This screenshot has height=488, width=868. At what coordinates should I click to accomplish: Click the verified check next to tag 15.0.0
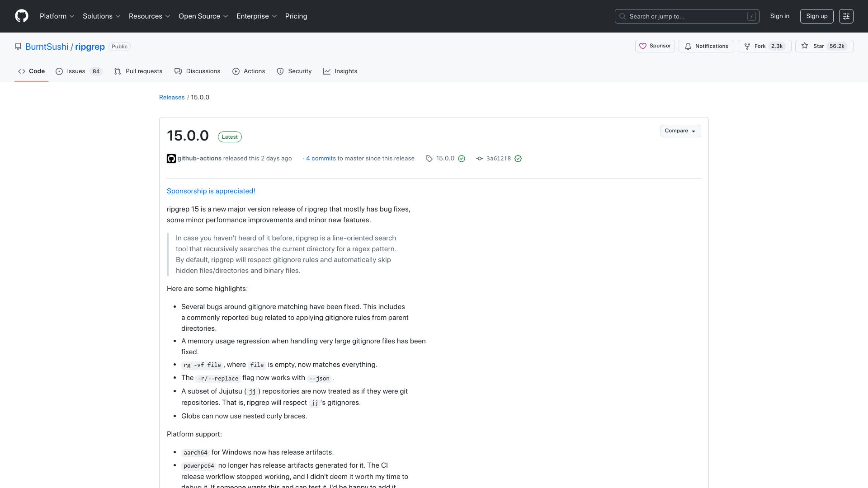point(462,159)
